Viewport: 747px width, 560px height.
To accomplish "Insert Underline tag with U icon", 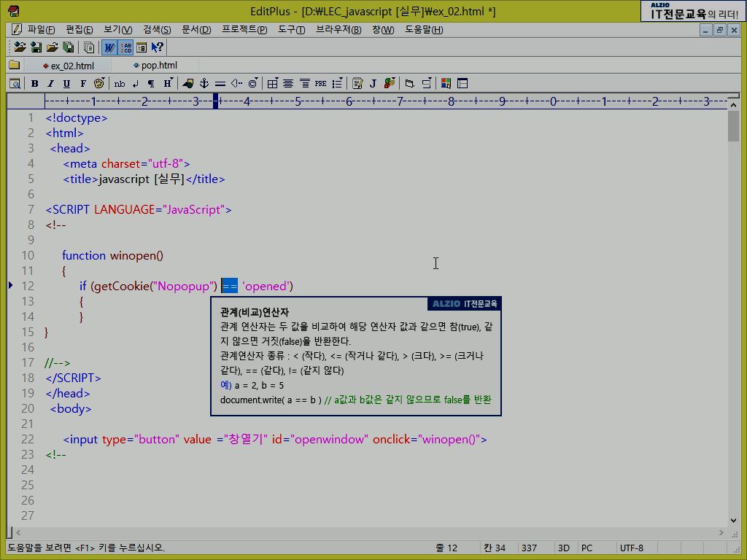I will pos(66,84).
